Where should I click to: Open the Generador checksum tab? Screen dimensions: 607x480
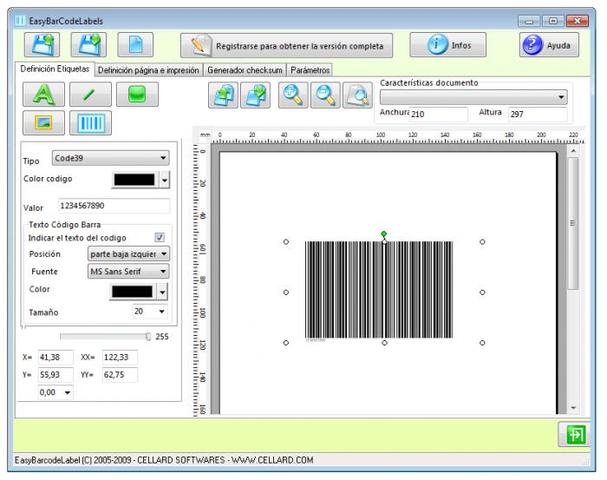pyautogui.click(x=245, y=70)
